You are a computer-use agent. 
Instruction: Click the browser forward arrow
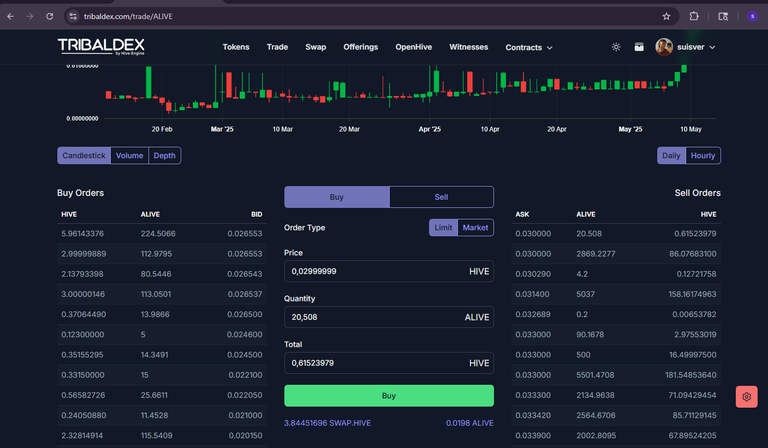coord(30,16)
